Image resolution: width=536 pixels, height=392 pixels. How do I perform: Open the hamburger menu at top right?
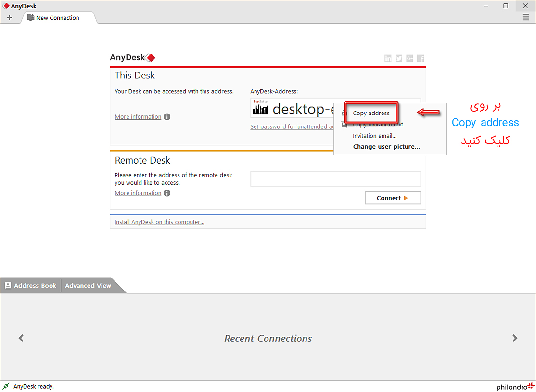[x=525, y=17]
